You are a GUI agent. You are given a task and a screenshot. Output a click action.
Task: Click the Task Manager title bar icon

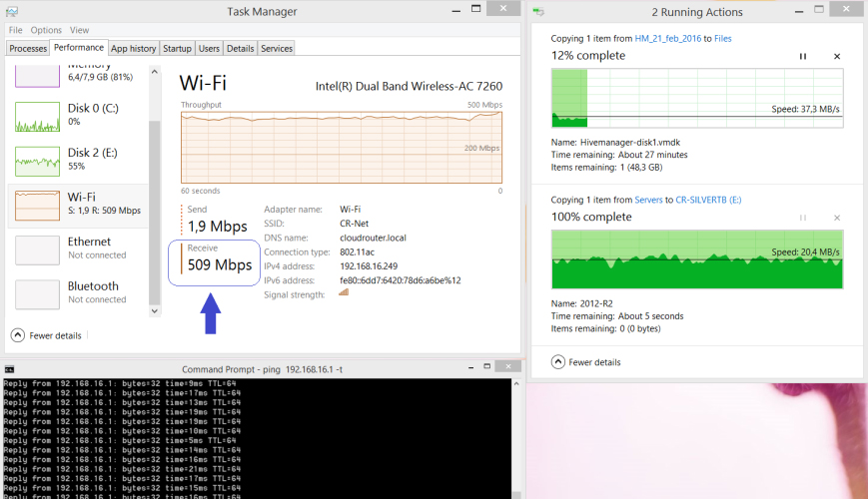pyautogui.click(x=12, y=11)
